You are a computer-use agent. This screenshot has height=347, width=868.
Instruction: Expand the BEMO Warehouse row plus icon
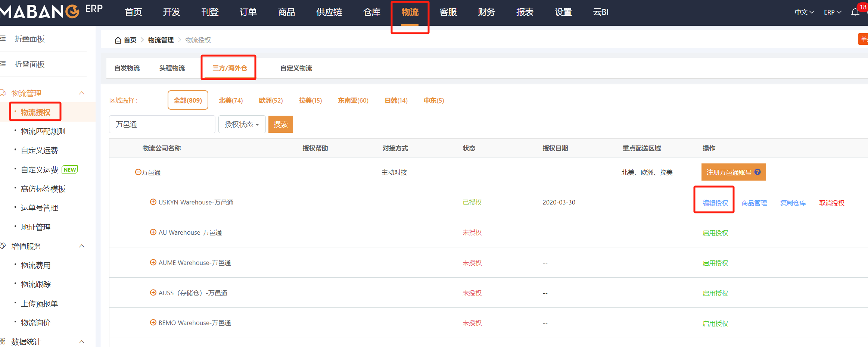point(153,322)
